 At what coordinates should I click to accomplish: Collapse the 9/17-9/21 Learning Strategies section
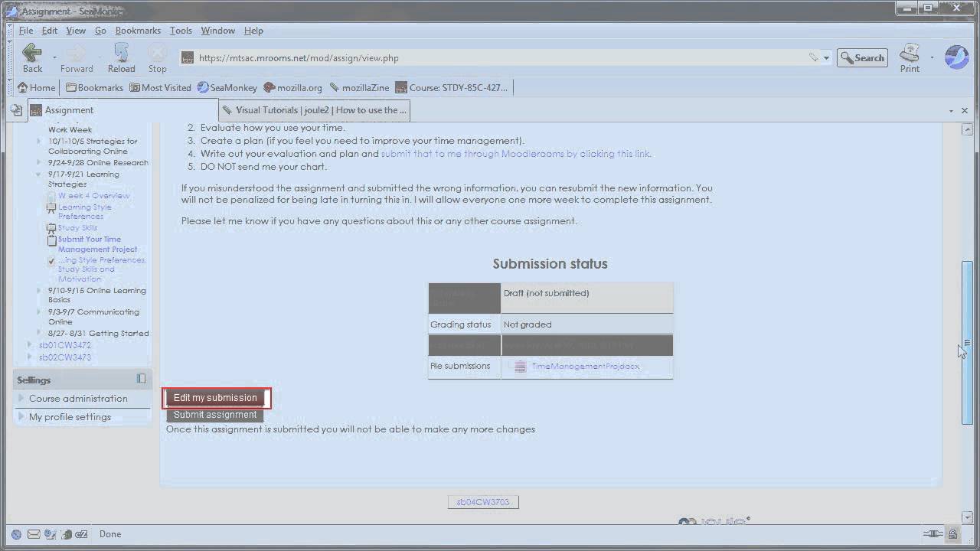coord(40,174)
